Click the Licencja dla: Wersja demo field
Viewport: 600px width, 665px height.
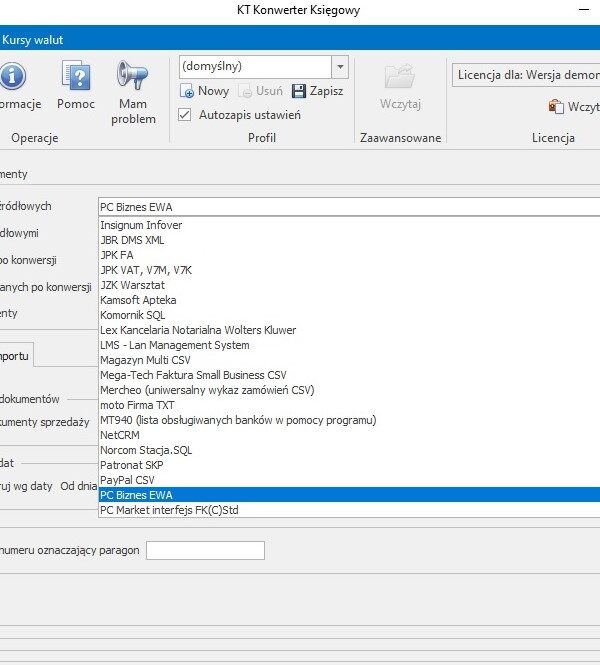(x=526, y=75)
